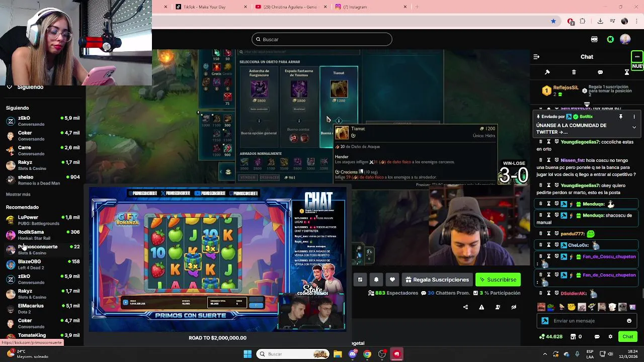Click the speech bubble icon below the Chat header
This screenshot has width=644, height=362.
pos(600,72)
